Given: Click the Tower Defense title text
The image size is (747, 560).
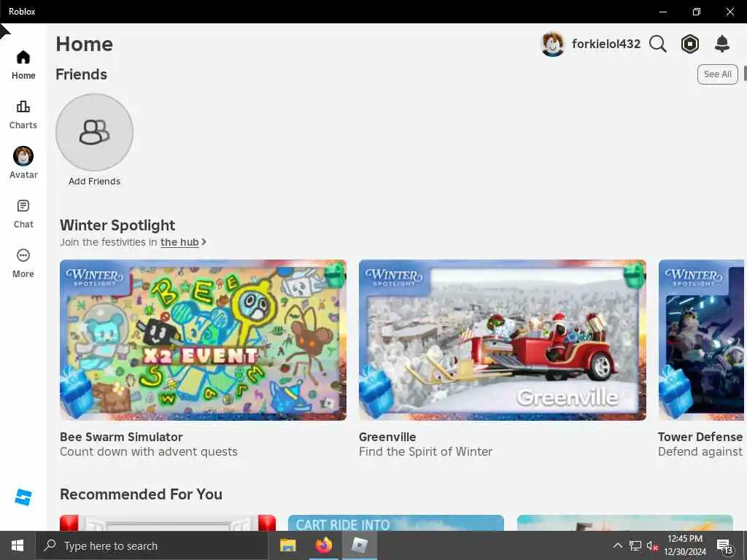Looking at the screenshot, I should click(x=700, y=437).
